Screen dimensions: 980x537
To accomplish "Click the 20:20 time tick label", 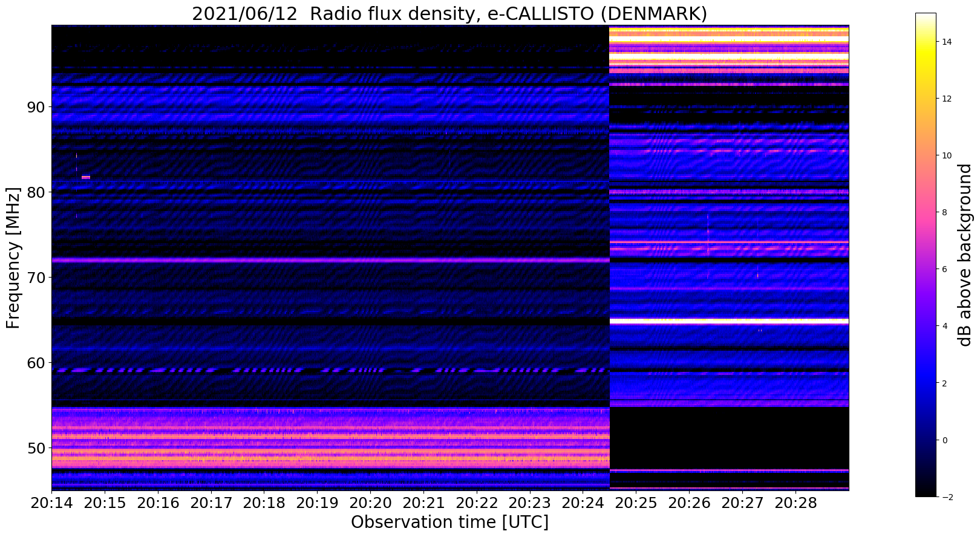I will (x=370, y=503).
